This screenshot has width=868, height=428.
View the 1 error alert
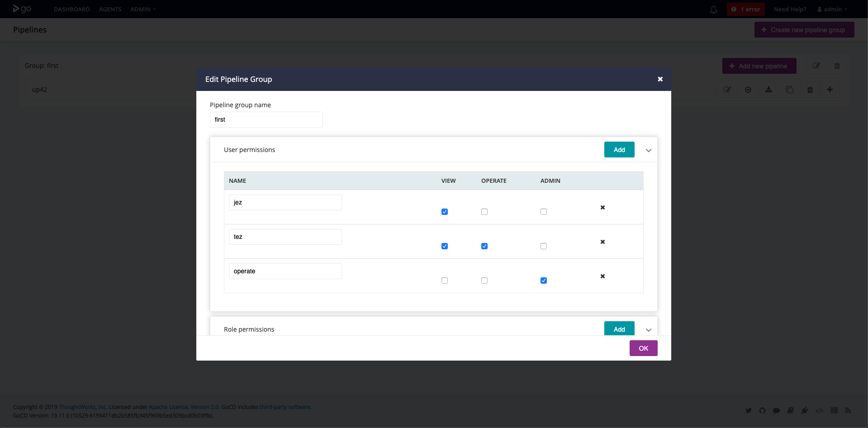(746, 10)
